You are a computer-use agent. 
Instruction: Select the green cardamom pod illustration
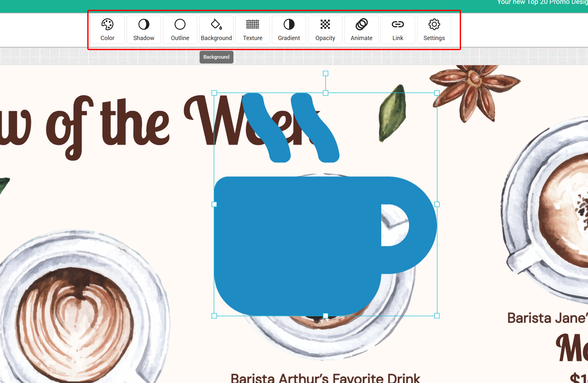pyautogui.click(x=392, y=113)
